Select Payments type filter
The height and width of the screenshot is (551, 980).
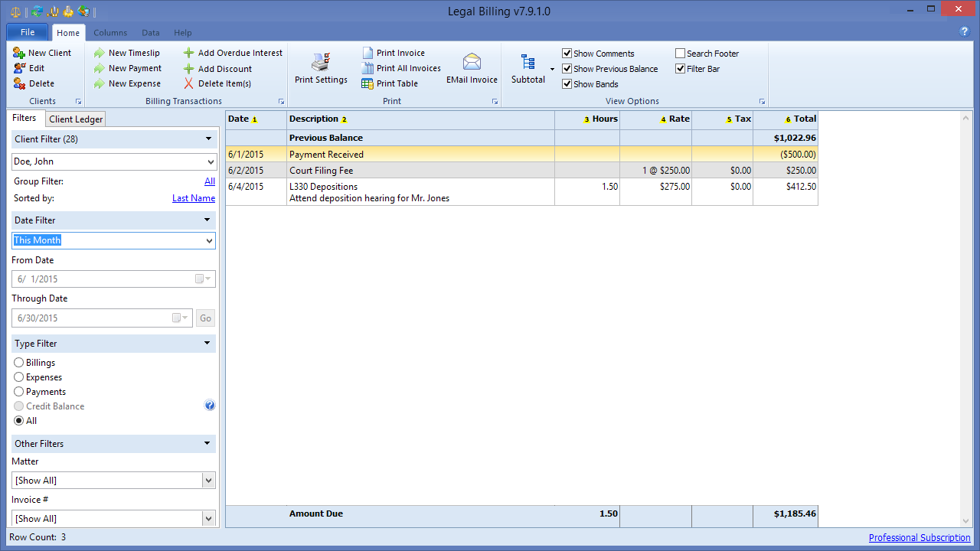pos(19,392)
